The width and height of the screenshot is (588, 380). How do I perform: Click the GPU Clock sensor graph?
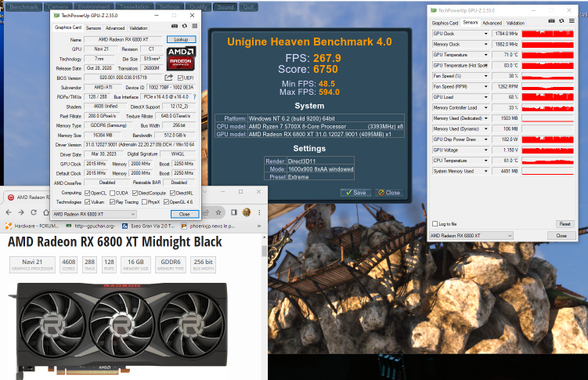[x=547, y=34]
